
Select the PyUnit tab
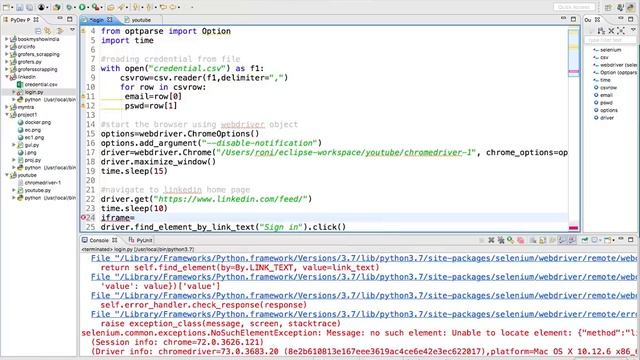[140, 240]
